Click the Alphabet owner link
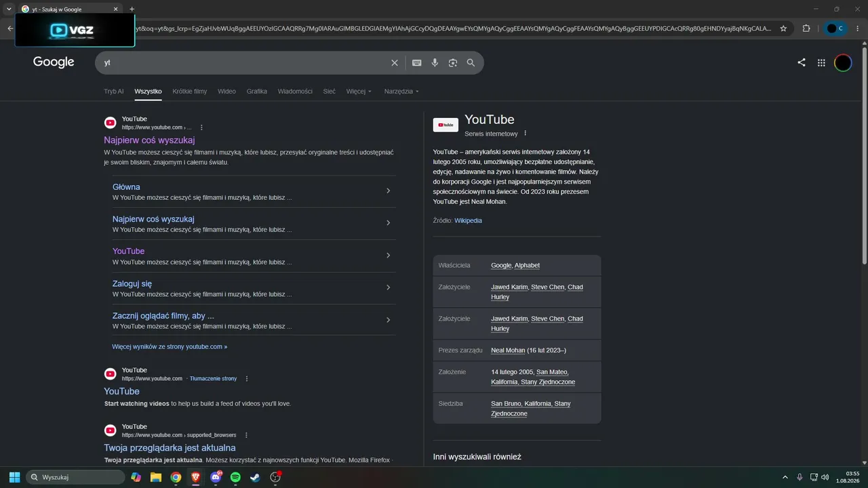The image size is (868, 488). (527, 266)
